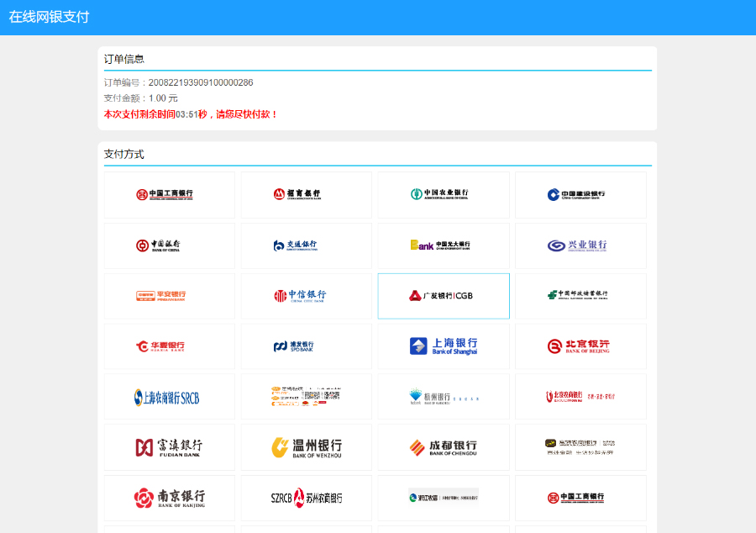Choose 上海农商银行 SRCB option

tap(169, 397)
